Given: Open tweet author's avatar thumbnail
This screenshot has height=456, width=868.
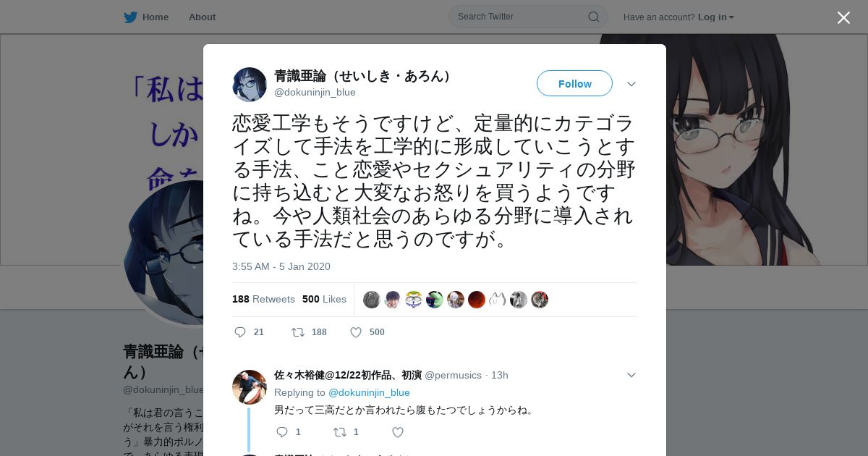Looking at the screenshot, I should pyautogui.click(x=250, y=85).
